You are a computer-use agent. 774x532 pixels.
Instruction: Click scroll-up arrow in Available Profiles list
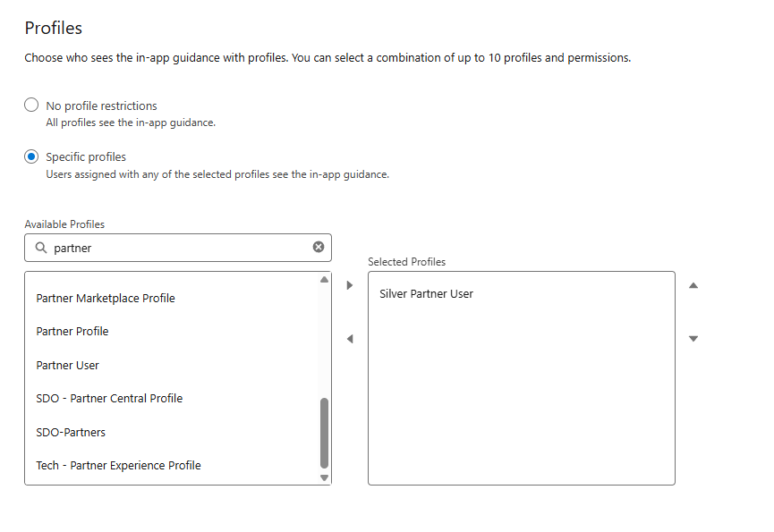click(x=324, y=280)
